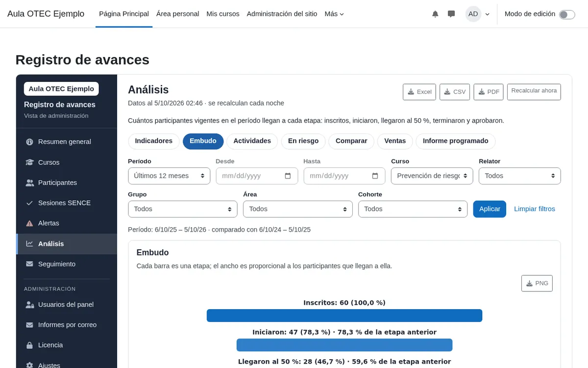Click the Sesiones SENCE checkmark icon
The image size is (588, 368).
(x=29, y=203)
